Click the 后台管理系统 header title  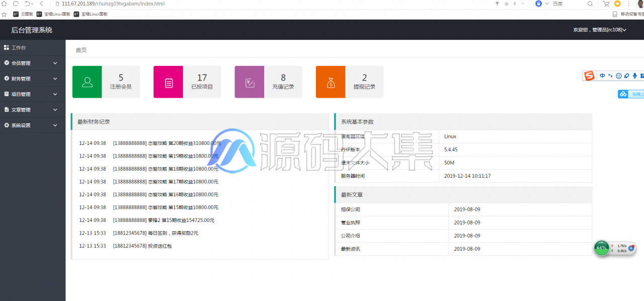32,30
